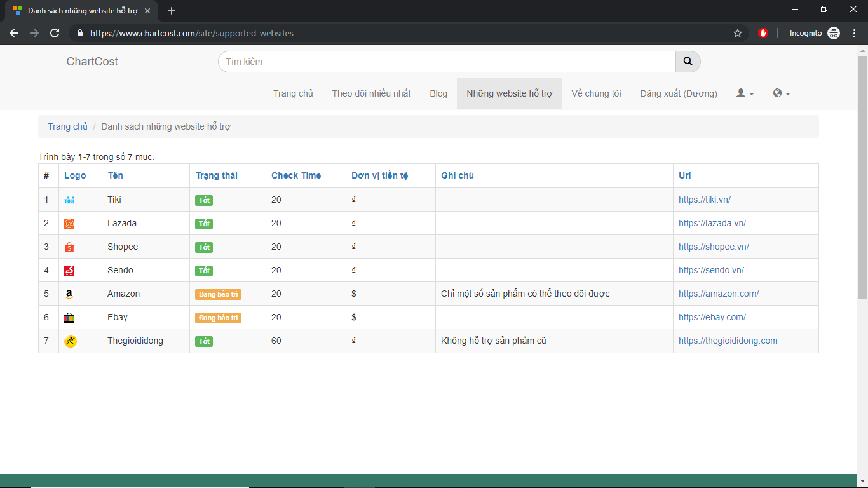
Task: Open Về chúng tôi page
Action: (x=596, y=93)
